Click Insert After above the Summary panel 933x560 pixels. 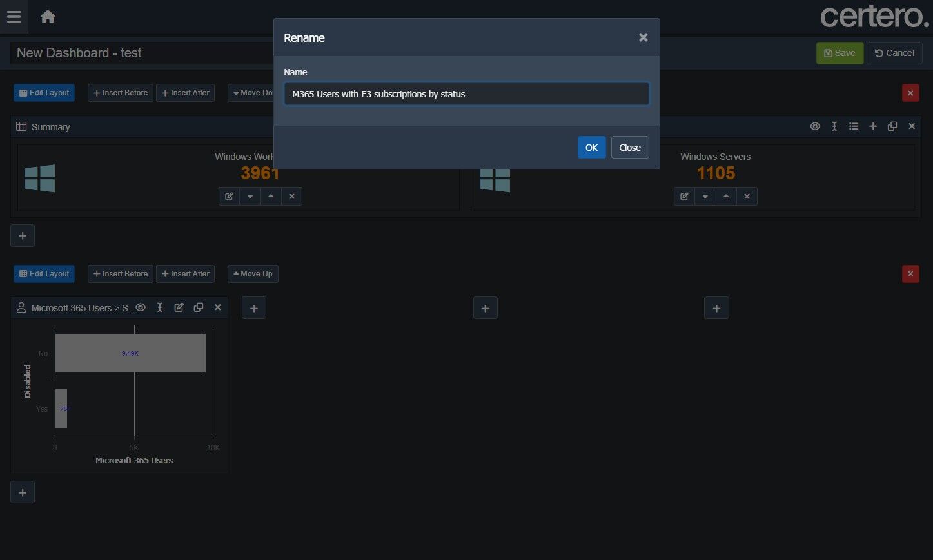click(185, 93)
